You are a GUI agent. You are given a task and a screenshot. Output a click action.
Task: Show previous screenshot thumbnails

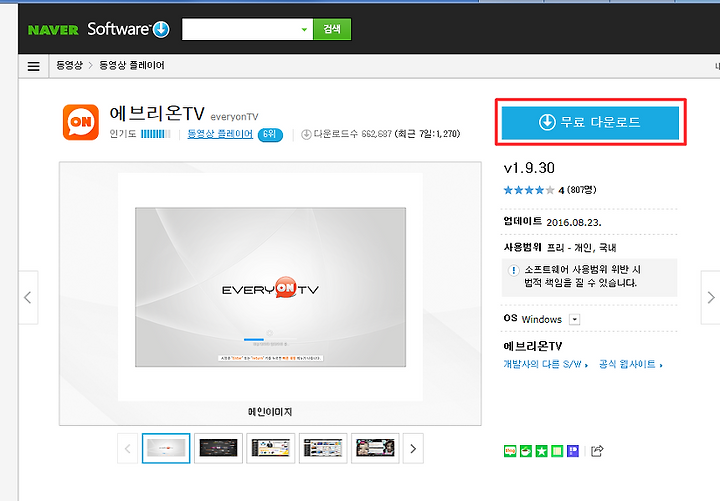coord(128,449)
